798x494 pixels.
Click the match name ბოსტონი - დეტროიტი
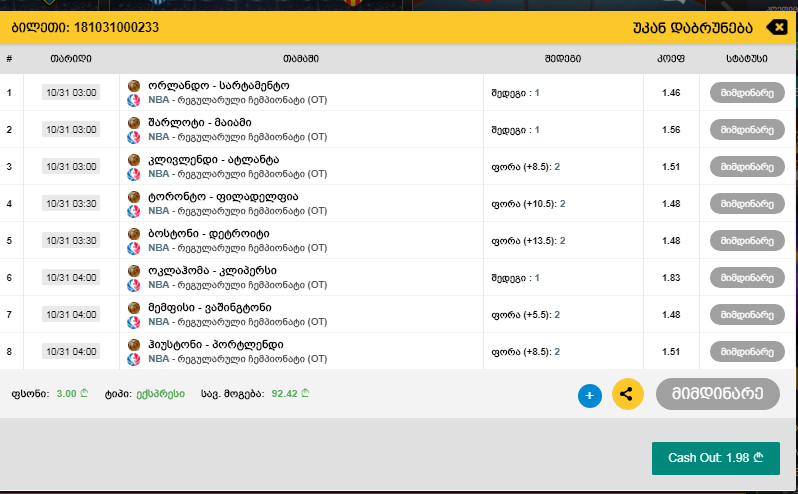click(209, 234)
